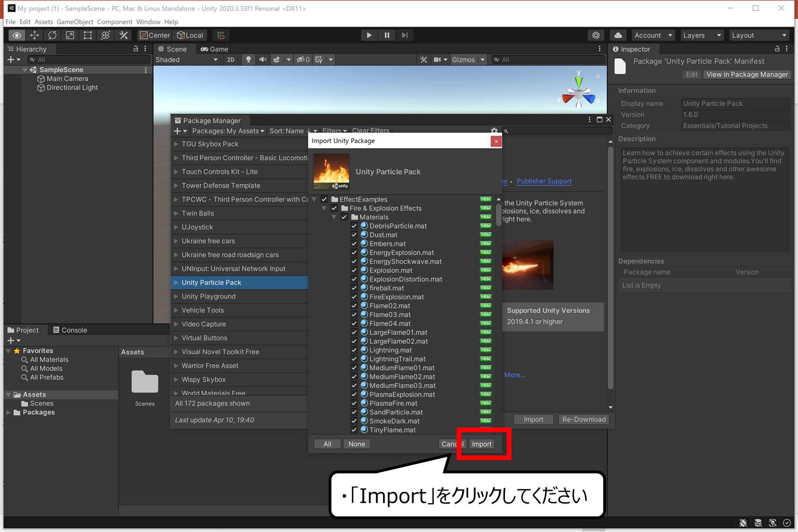This screenshot has height=532, width=798.
Task: Click the fire preview thumbnail in Package Manager
Action: [x=527, y=265]
